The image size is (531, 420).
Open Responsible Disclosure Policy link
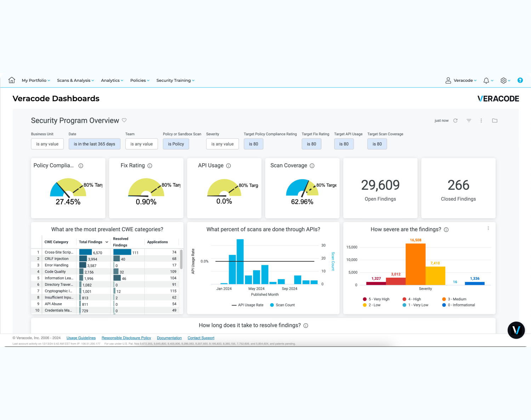click(126, 338)
